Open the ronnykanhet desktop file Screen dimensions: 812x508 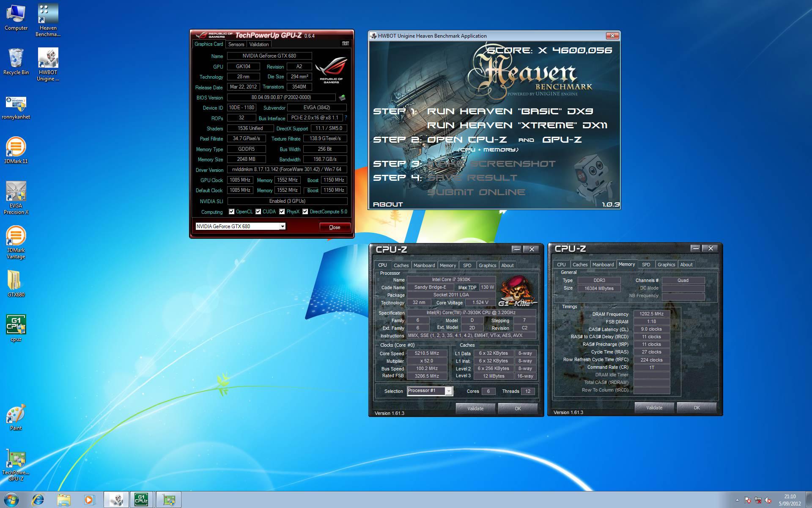click(16, 108)
